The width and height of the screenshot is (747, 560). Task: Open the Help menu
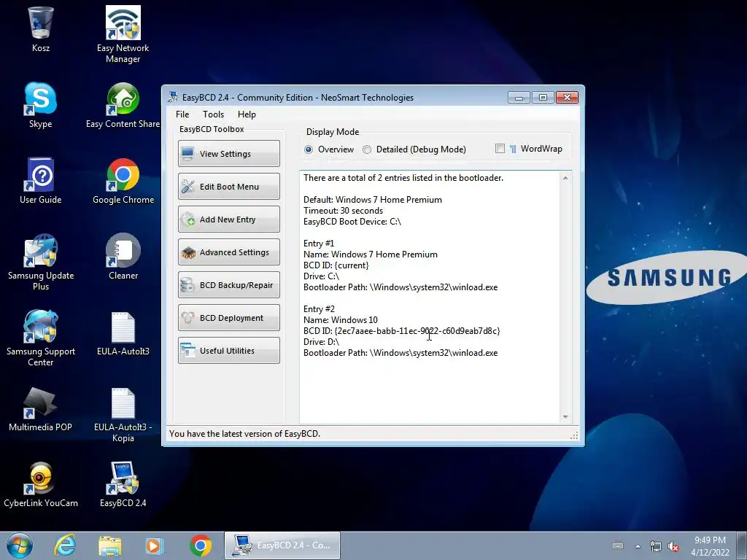point(247,114)
